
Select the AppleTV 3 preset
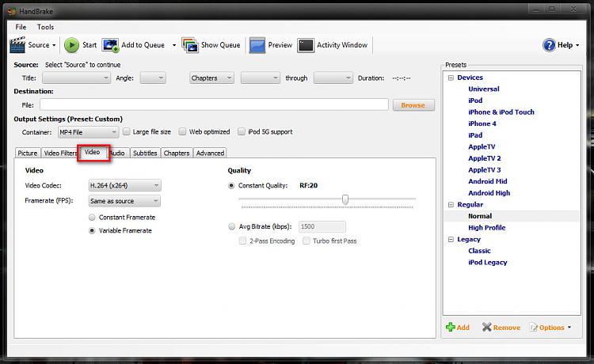[485, 170]
